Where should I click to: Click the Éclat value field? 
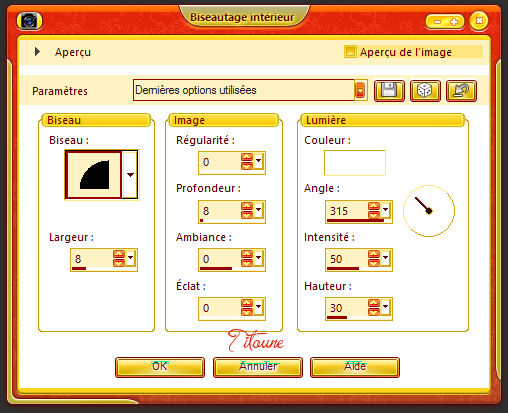coord(220,308)
